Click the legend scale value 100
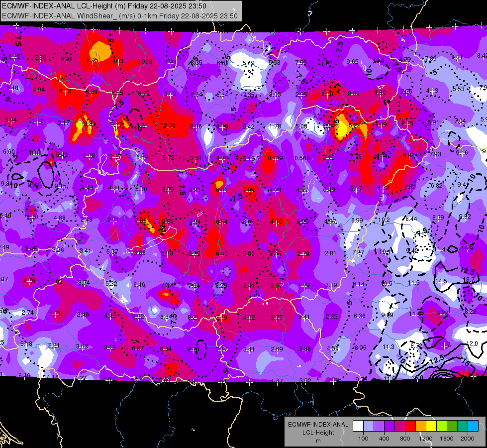The image size is (487, 448). [x=363, y=439]
